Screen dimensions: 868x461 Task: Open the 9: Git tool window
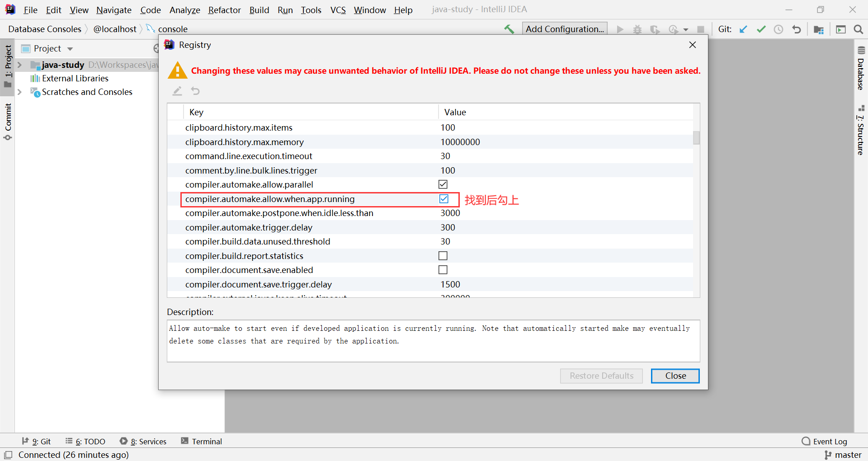(36, 442)
